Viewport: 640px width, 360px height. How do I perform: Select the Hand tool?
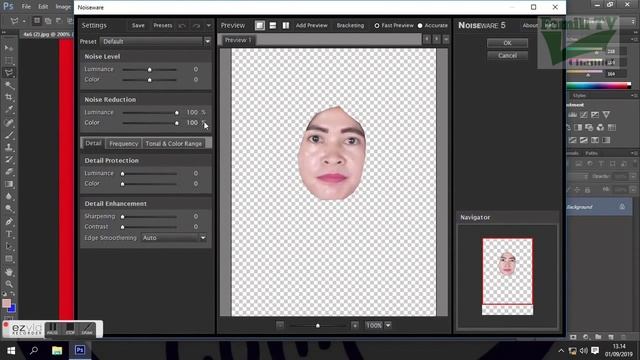tap(9, 272)
